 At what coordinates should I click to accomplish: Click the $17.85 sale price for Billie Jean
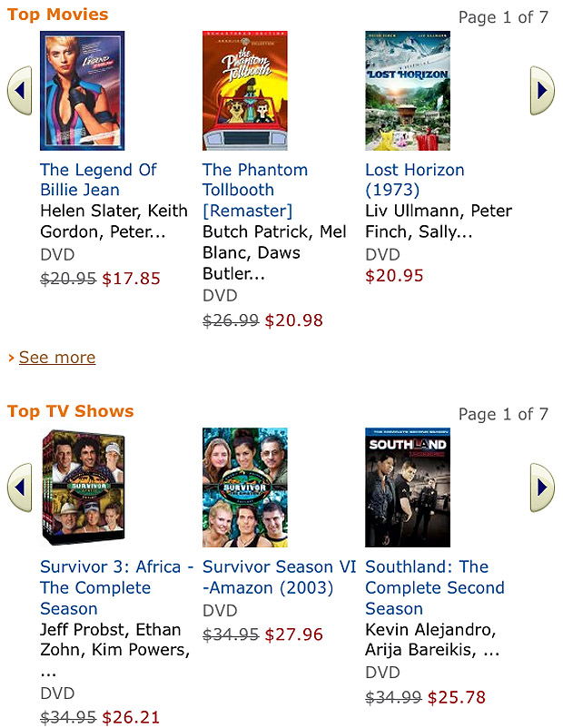click(131, 279)
